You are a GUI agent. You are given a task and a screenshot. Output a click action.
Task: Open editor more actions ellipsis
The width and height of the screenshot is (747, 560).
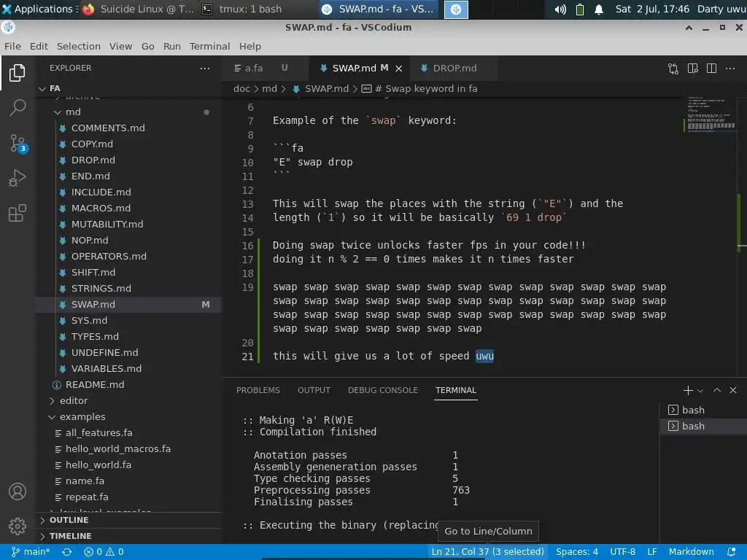coord(729,69)
